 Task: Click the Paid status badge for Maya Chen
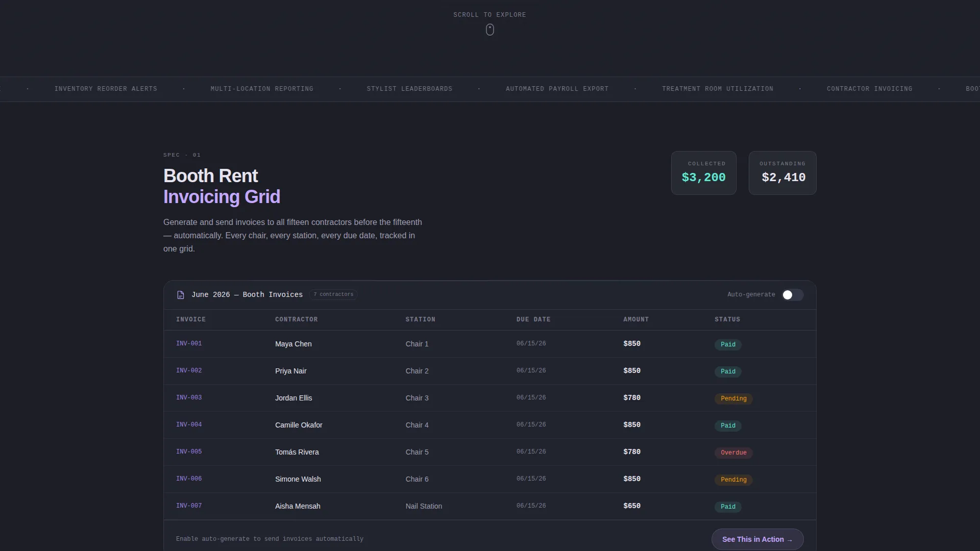[728, 344]
